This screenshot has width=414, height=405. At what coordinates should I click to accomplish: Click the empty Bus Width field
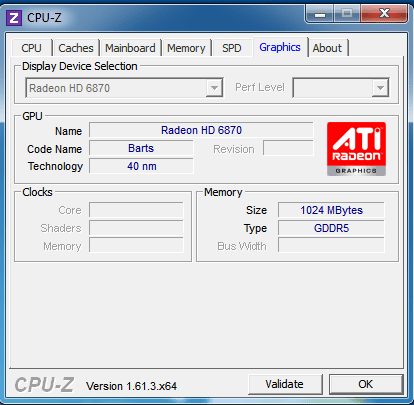[331, 246]
